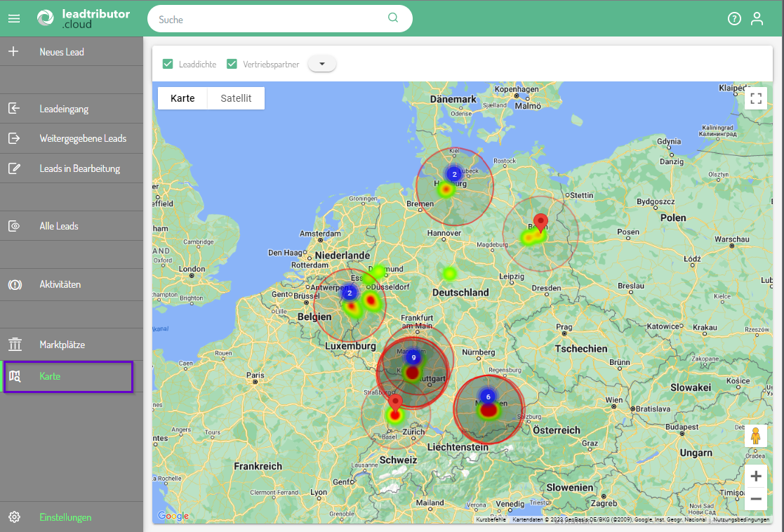Viewport: 784px width, 532px height.
Task: Open the user account icon
Action: [757, 19]
